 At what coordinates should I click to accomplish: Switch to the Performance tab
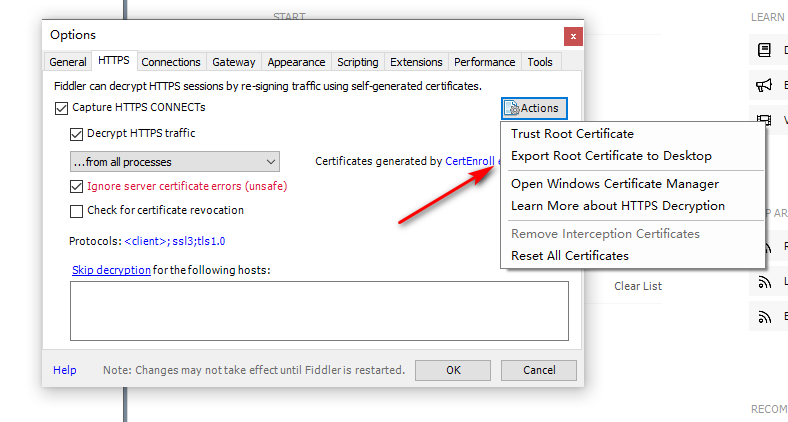484,62
